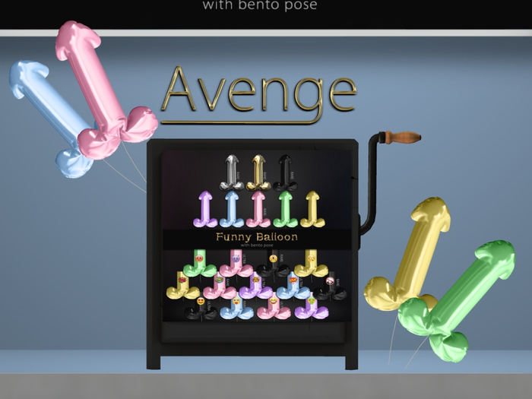Pick the silver rare balloon in machine
532x399 pixels.
click(x=232, y=173)
